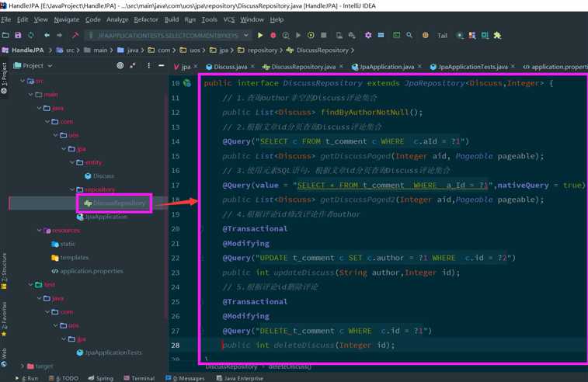588x382 pixels.
Task: Click the Run with Coverage icon
Action: click(x=286, y=35)
